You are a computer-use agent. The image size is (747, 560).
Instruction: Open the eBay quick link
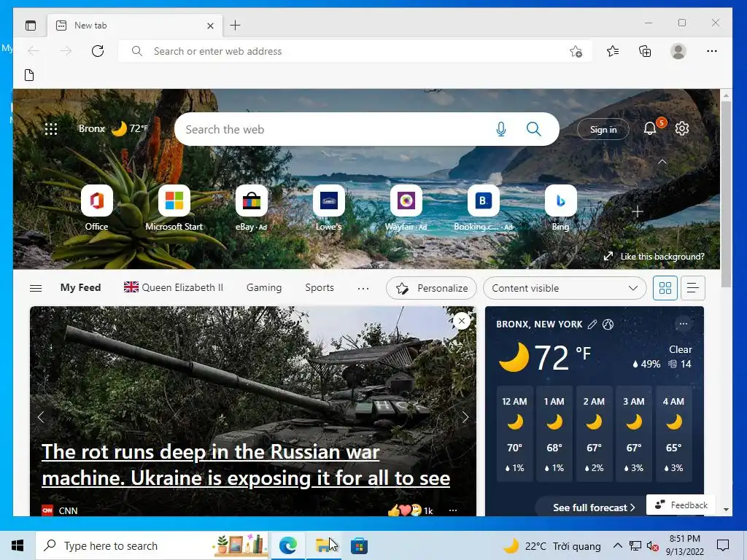(x=251, y=208)
